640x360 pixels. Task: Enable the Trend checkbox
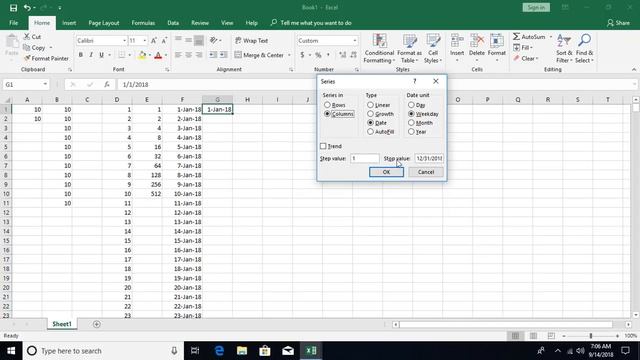pyautogui.click(x=323, y=146)
